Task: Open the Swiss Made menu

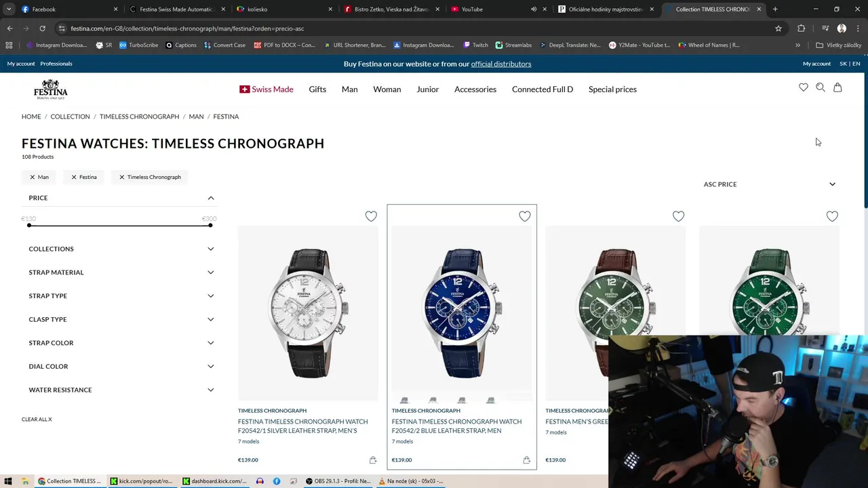Action: coord(267,89)
